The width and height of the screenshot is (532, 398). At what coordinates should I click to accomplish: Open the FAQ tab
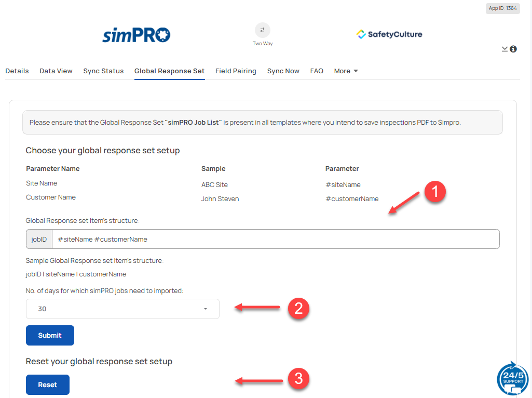(317, 71)
